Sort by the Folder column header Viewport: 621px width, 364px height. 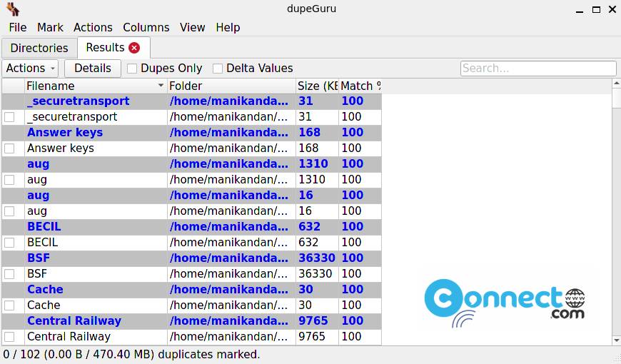click(231, 86)
